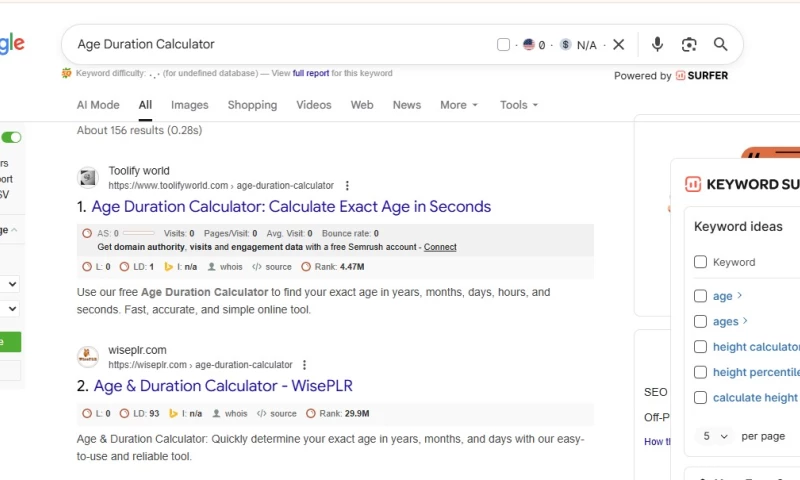Click the LD: 1 icon in Toolify result
Viewport: 800px width, 480px height.
pyautogui.click(x=124, y=267)
